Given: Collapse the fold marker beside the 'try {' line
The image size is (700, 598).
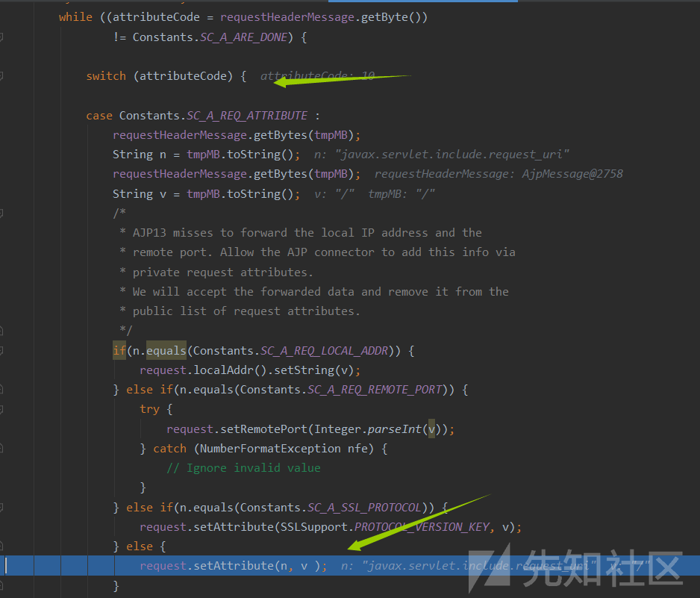Looking at the screenshot, I should pos(1,409).
